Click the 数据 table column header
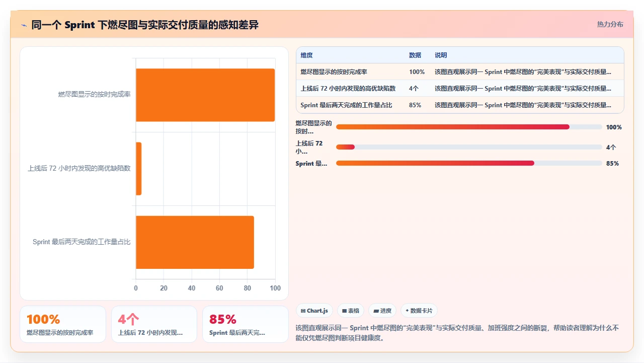The width and height of the screenshot is (644, 363). pos(415,55)
